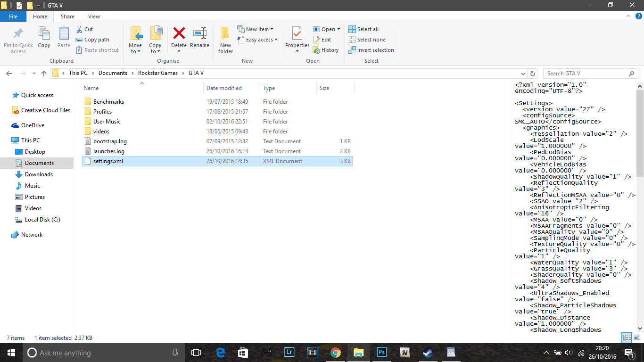The image size is (644, 362).
Task: Invert selection of folder items
Action: coord(372,50)
